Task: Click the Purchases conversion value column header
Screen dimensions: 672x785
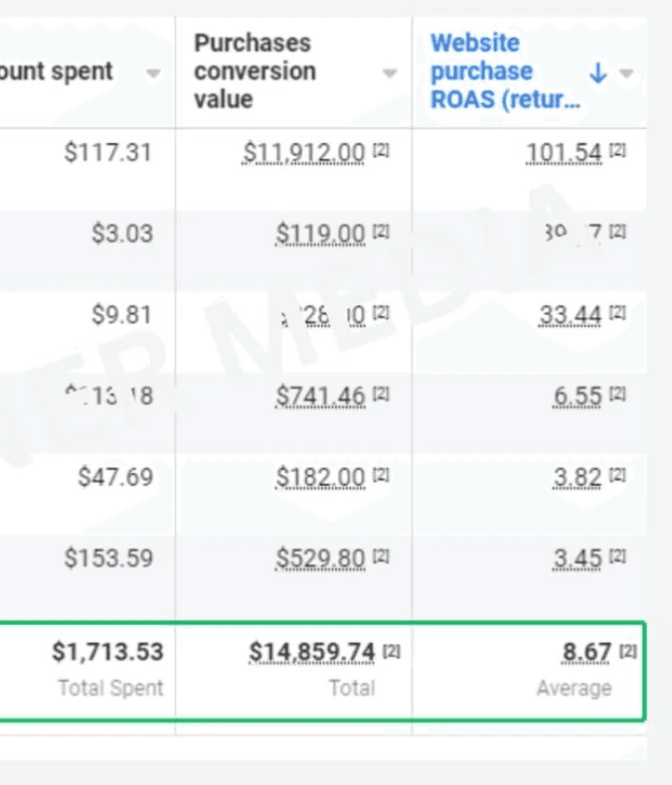Action: [253, 72]
